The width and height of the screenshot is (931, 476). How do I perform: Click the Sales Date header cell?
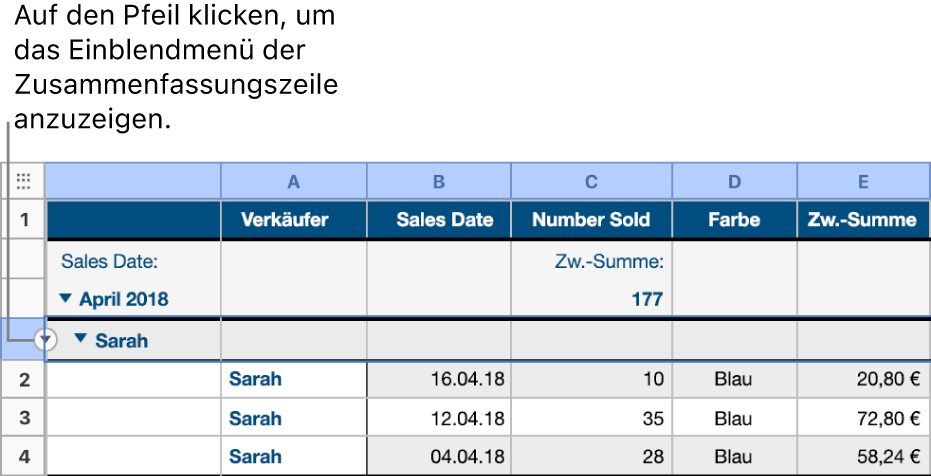click(439, 220)
